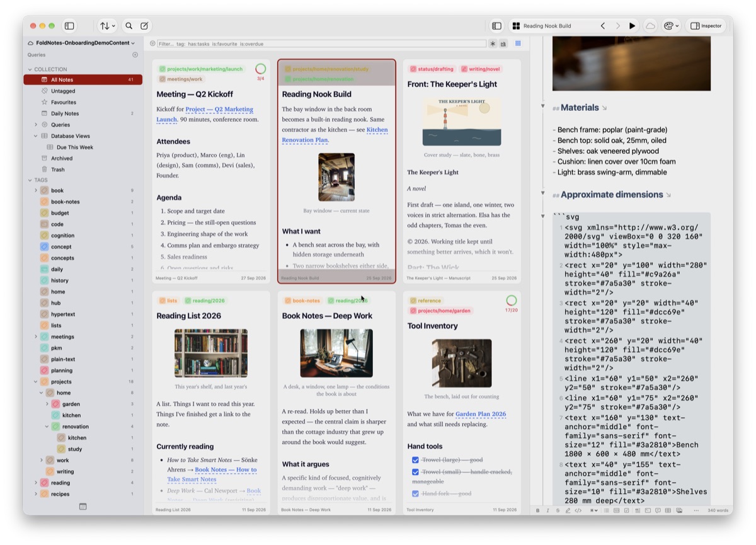Open Favourites in sidebar
This screenshot has width=756, height=545.
tap(83, 102)
